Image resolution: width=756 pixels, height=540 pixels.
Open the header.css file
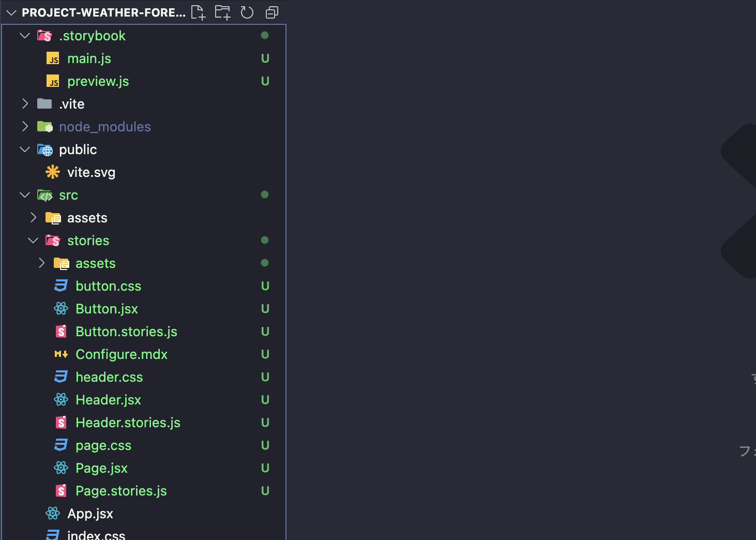point(109,377)
